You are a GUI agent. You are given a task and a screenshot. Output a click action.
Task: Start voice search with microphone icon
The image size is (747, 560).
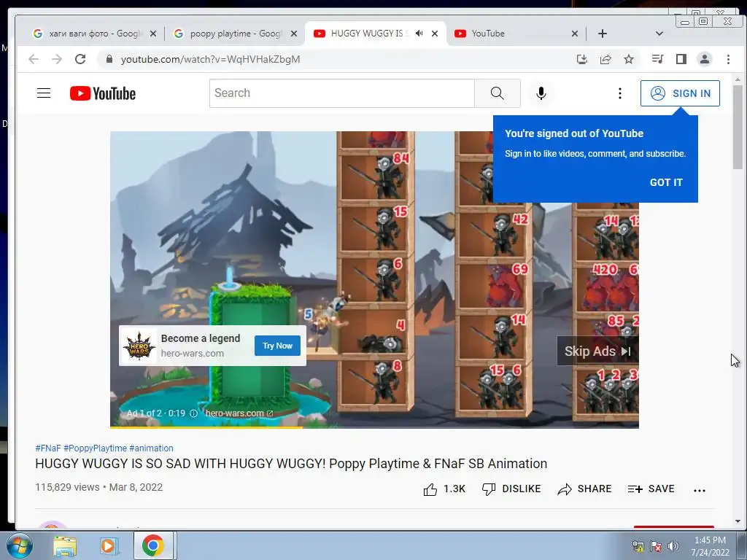click(541, 93)
